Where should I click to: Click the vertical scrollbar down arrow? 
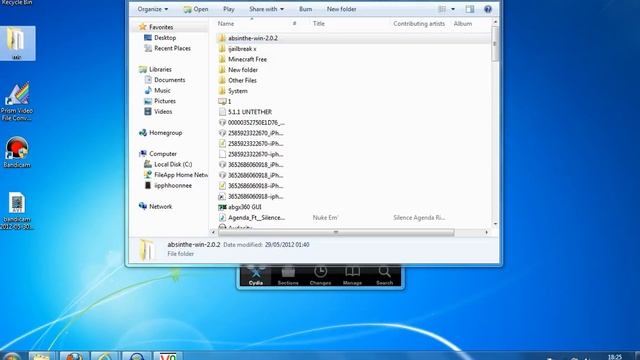point(495,224)
